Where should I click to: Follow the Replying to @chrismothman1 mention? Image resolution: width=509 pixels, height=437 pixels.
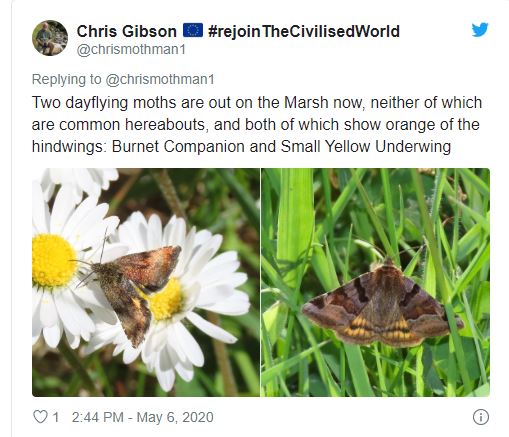point(160,80)
